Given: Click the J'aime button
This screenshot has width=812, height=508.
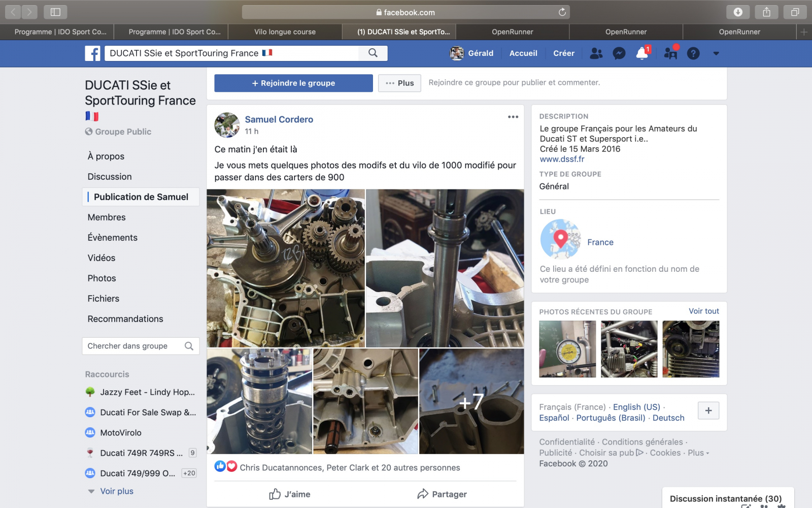Looking at the screenshot, I should pos(290,494).
